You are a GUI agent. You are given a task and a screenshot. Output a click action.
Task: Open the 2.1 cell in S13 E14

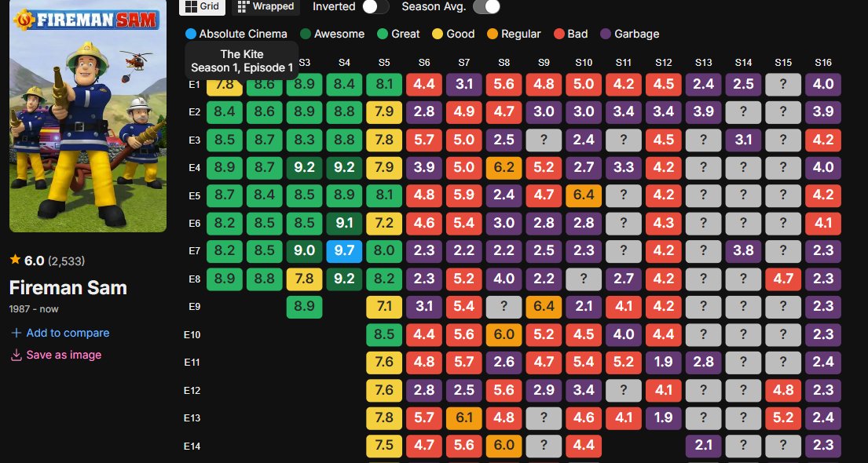pyautogui.click(x=703, y=445)
